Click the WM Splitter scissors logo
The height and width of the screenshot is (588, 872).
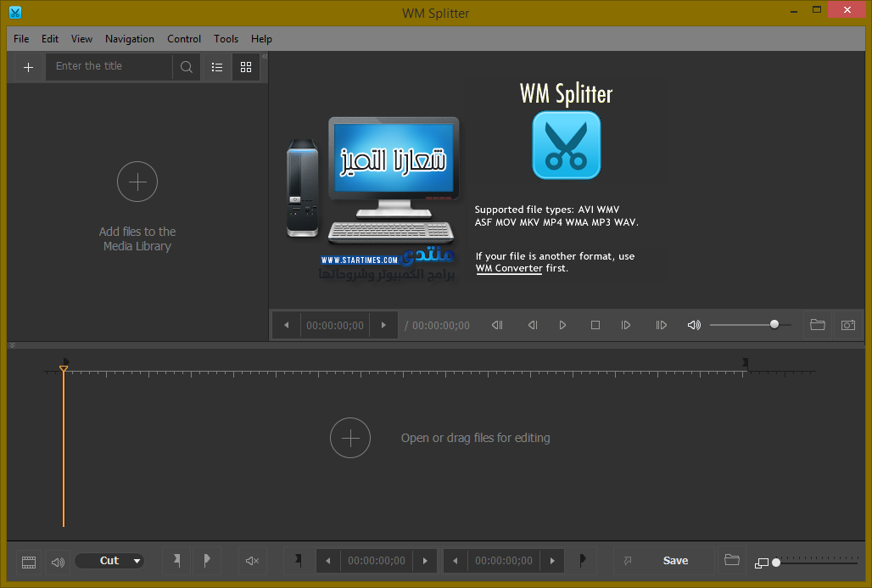tap(566, 146)
